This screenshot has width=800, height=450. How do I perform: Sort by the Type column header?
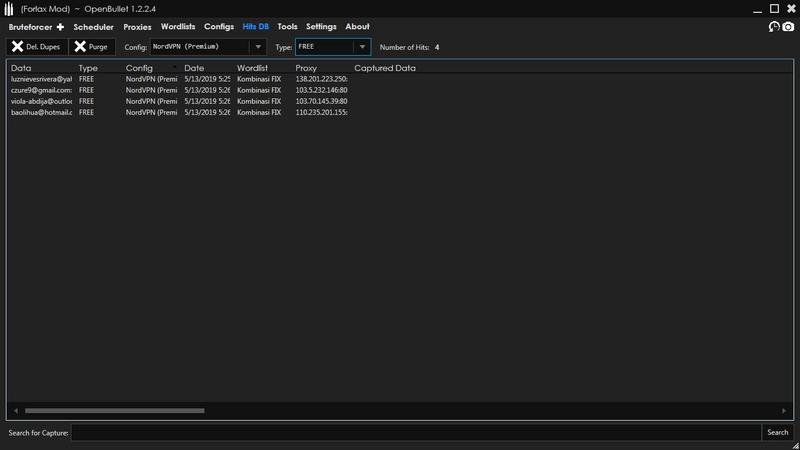point(88,68)
